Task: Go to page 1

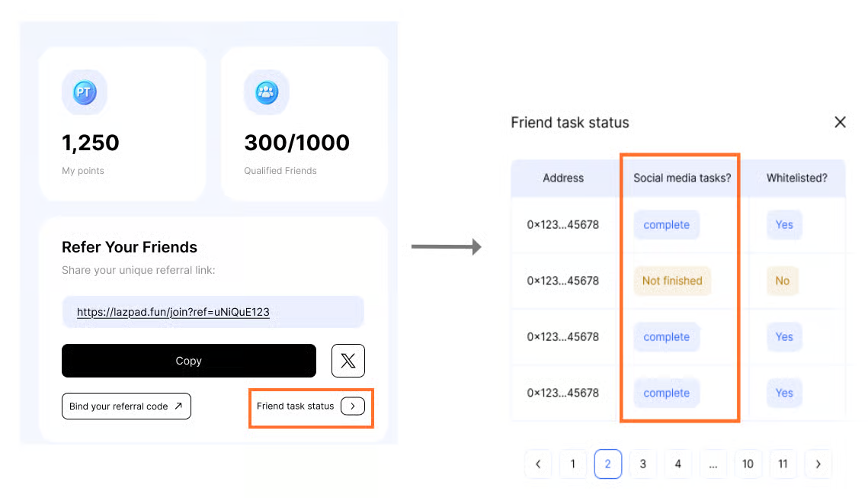Action: pyautogui.click(x=573, y=464)
